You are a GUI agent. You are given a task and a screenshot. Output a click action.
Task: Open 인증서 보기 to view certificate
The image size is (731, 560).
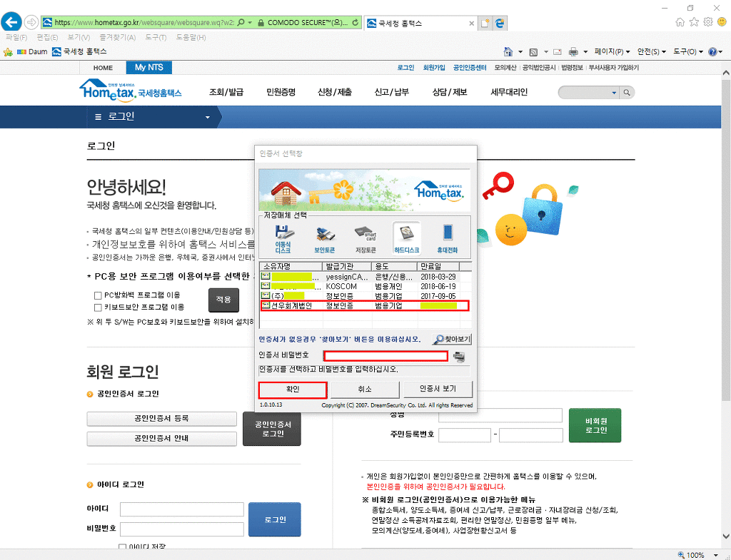(438, 389)
